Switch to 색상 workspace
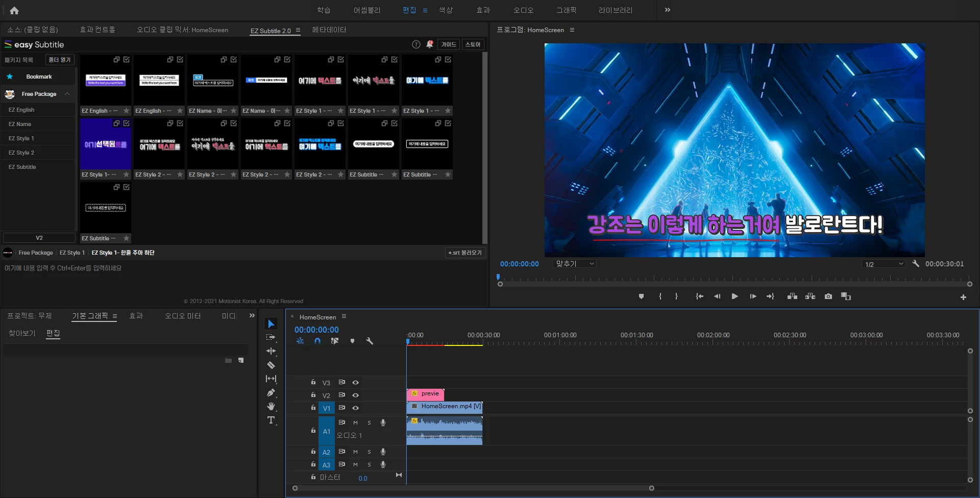This screenshot has width=980, height=498. [446, 10]
